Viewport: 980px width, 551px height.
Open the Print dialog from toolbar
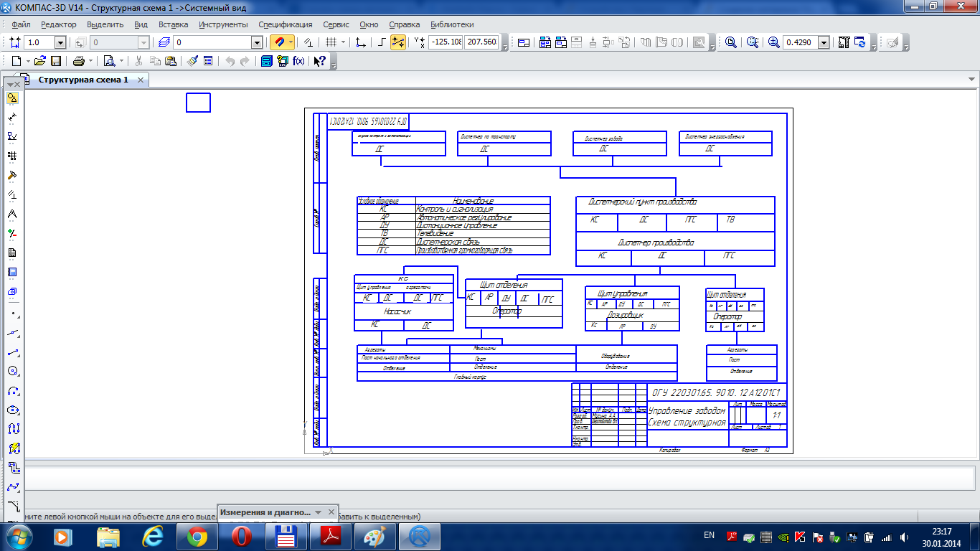click(x=78, y=61)
